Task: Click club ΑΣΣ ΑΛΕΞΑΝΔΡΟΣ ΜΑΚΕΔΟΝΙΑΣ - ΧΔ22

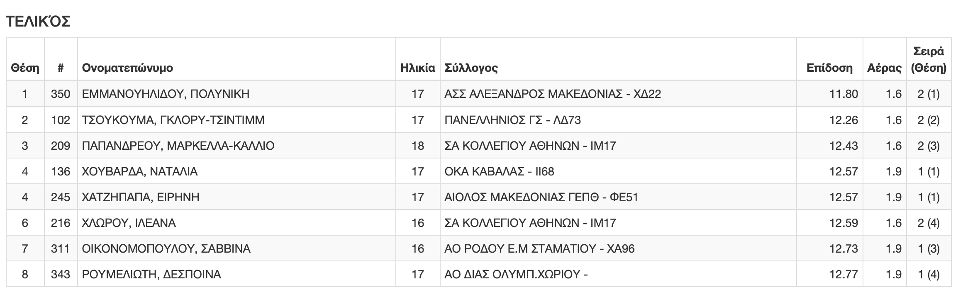Action: (553, 94)
